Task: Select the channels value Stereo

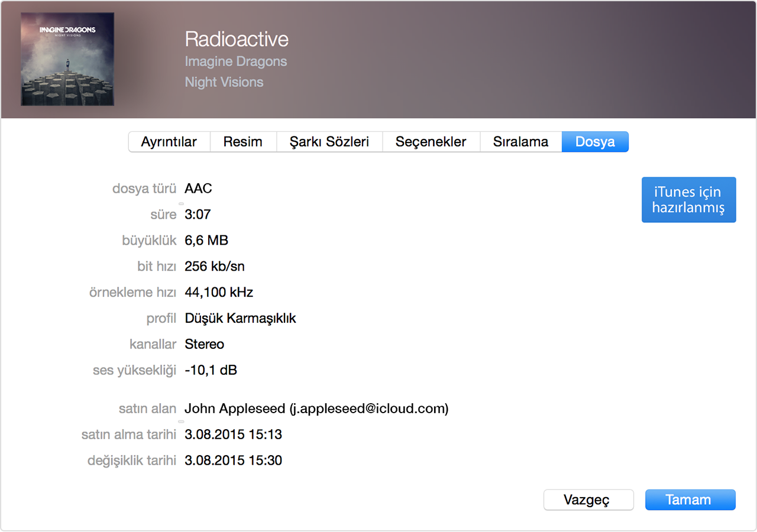Action: click(x=205, y=345)
